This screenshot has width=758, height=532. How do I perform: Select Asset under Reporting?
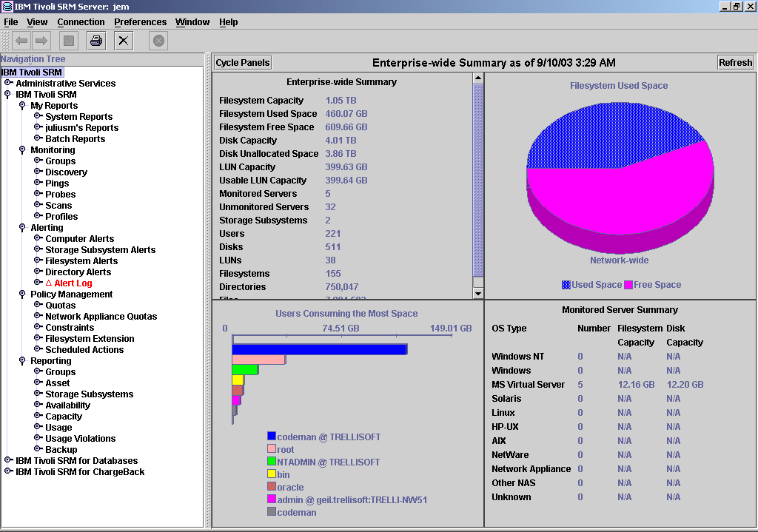coord(58,383)
